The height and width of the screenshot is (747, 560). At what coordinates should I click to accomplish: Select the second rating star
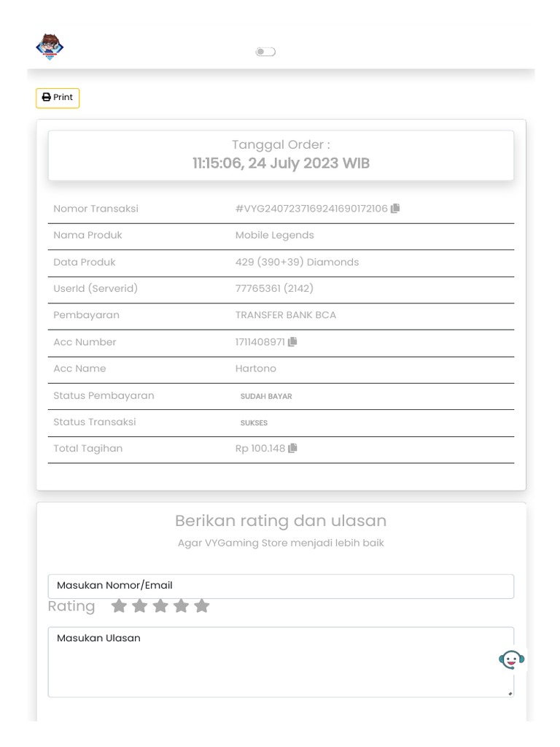[140, 606]
